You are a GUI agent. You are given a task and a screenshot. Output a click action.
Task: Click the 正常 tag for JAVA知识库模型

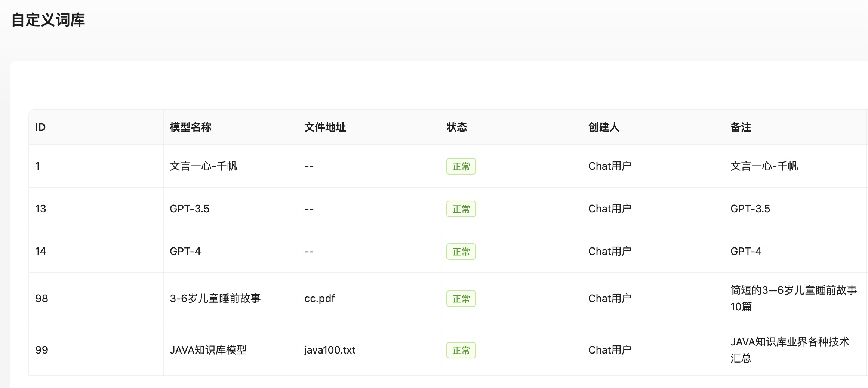click(461, 350)
